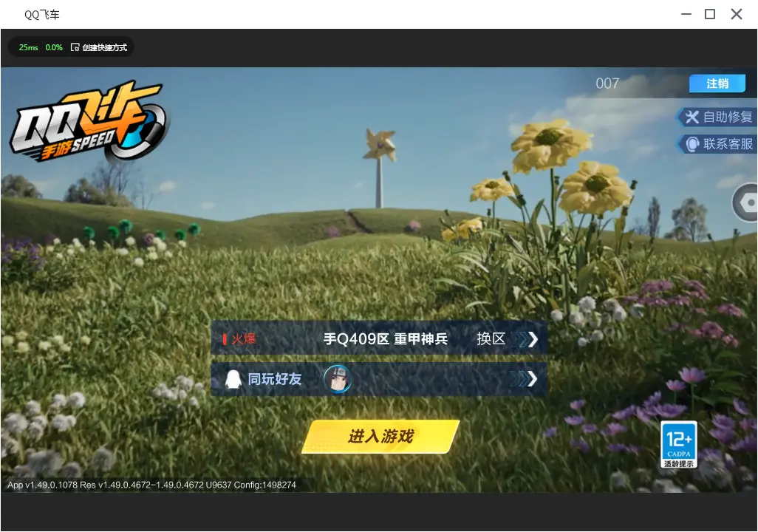Click the 进入游戏 enter game button
This screenshot has width=758, height=532.
(380, 436)
